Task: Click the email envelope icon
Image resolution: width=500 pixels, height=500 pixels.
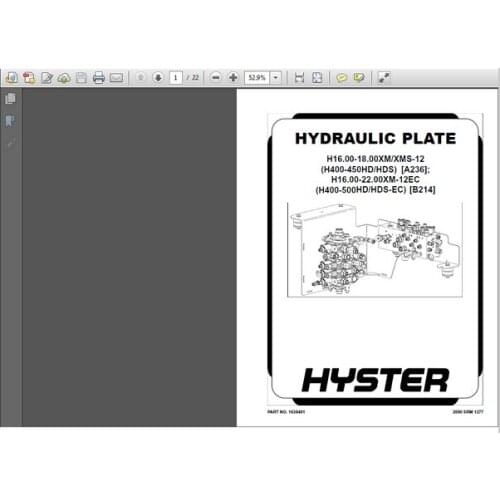Action: [x=116, y=78]
